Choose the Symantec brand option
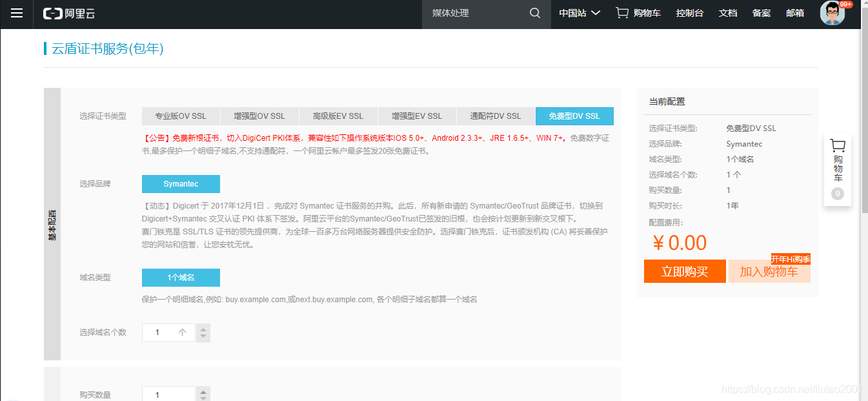Image resolution: width=868 pixels, height=401 pixels. [181, 184]
